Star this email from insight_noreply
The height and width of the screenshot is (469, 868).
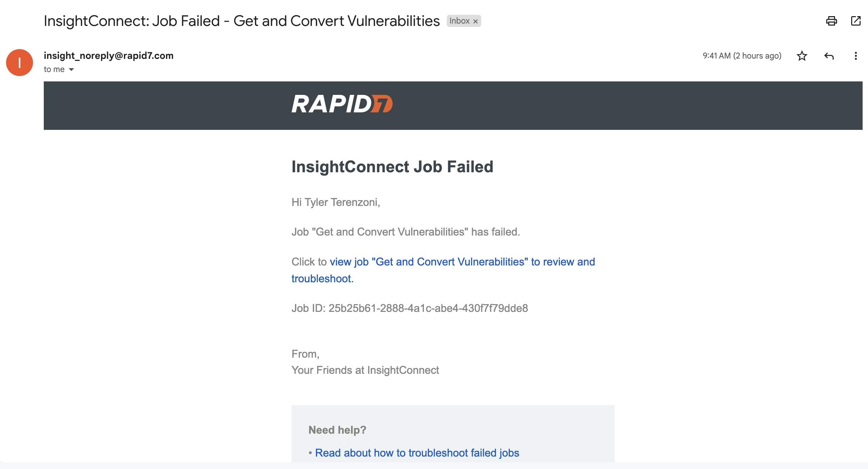click(x=802, y=56)
